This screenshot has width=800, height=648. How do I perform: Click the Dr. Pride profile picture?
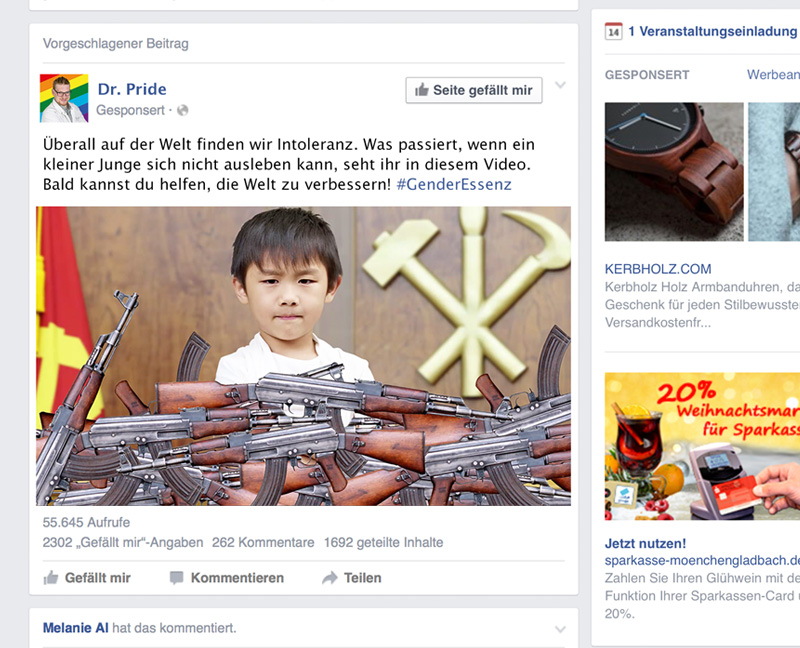tap(64, 98)
